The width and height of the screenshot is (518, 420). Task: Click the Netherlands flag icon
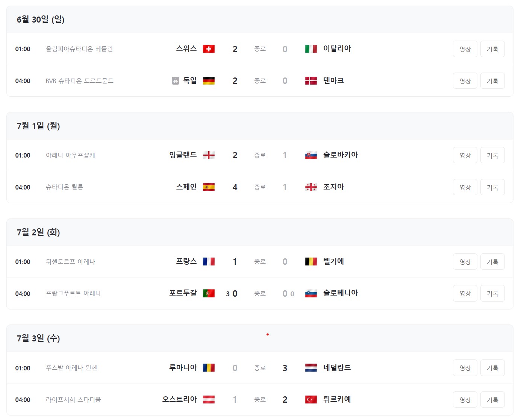[x=311, y=368]
